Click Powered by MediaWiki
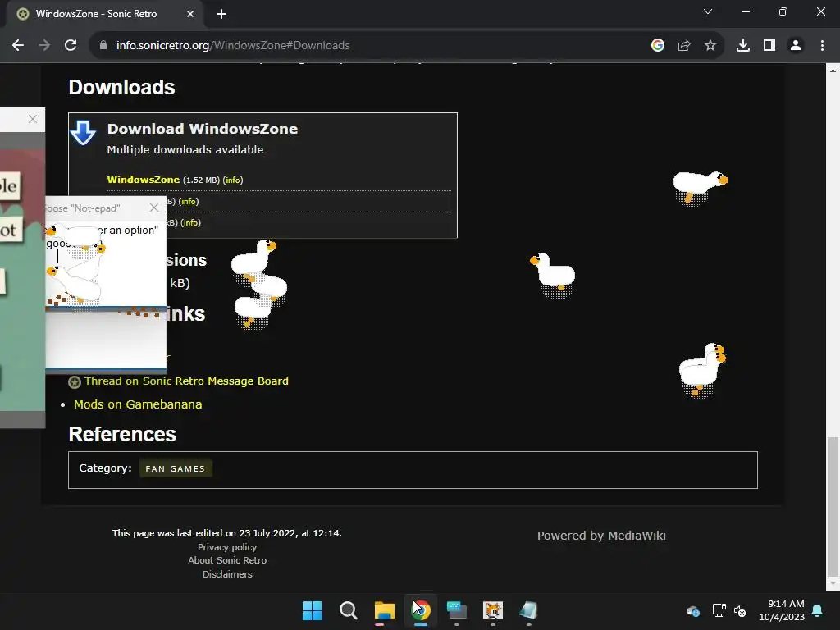Viewport: 840px width, 630px height. click(601, 536)
